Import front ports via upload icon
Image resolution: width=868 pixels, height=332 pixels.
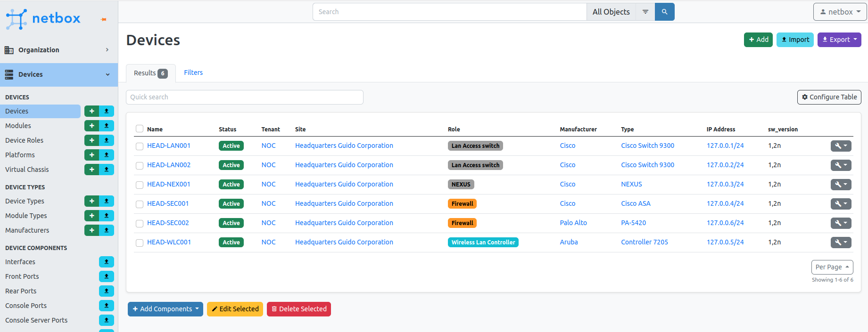pos(107,276)
